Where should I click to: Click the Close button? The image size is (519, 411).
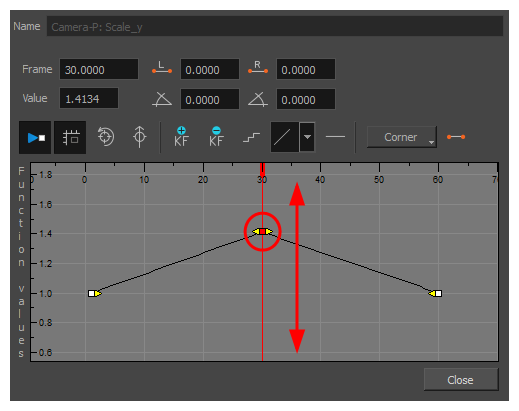461,380
